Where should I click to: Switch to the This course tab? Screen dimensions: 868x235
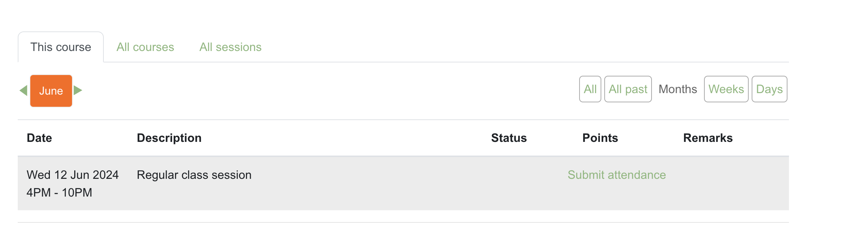pos(61,47)
